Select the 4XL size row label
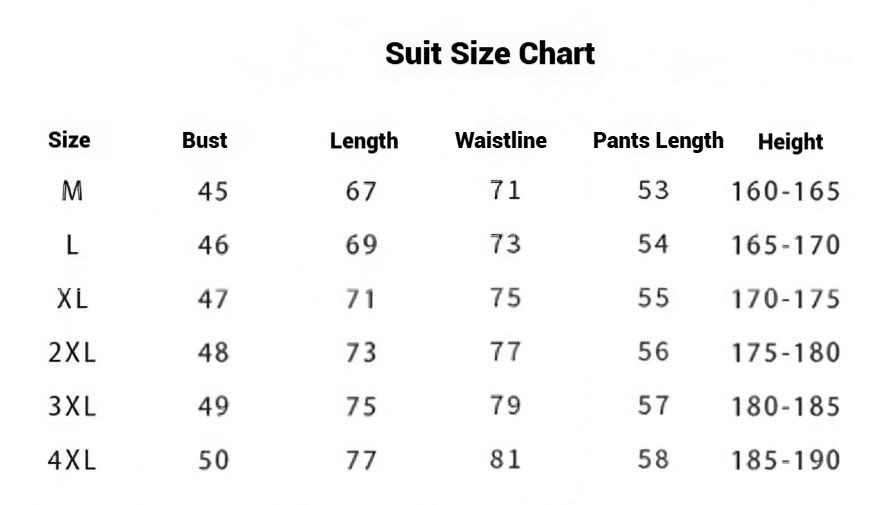The width and height of the screenshot is (869, 505). pos(72,460)
